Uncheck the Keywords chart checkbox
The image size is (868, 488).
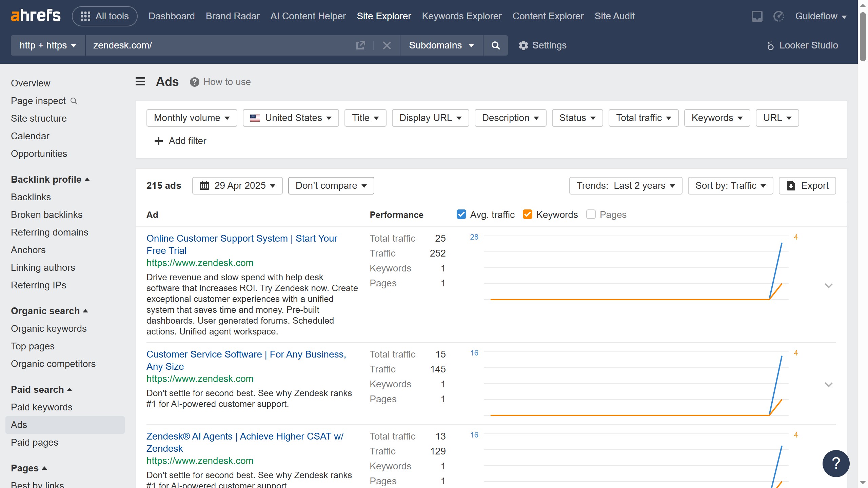(527, 215)
